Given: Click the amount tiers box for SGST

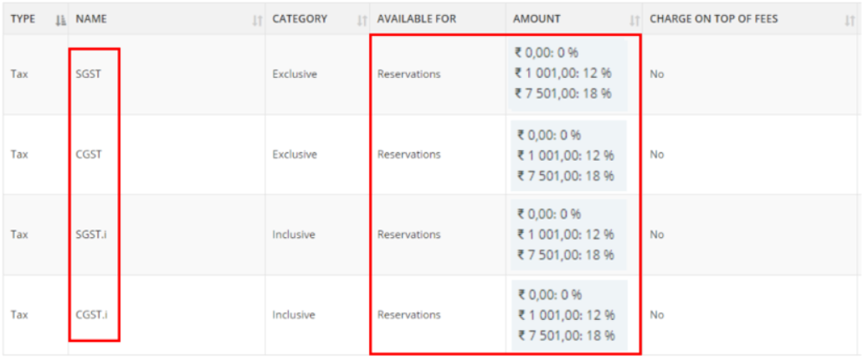Looking at the screenshot, I should coord(568,74).
